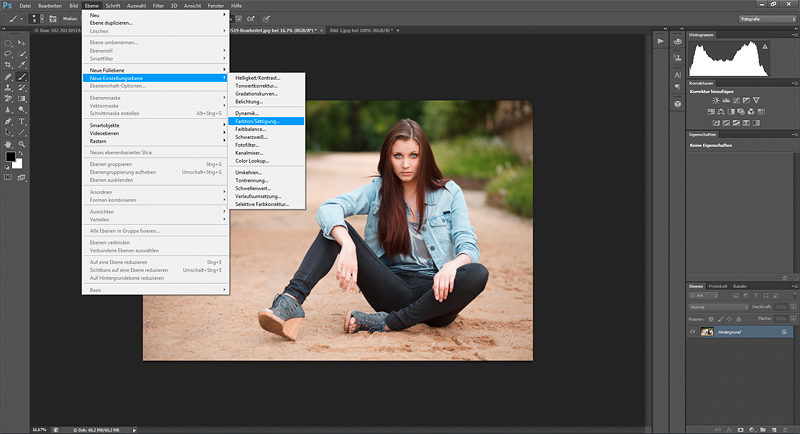
Task: Open the Korrekturen panel flyout menu
Action: (794, 83)
